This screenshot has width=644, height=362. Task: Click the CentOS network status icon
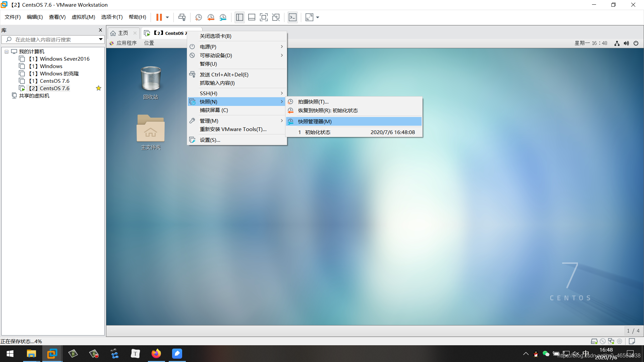tap(617, 43)
